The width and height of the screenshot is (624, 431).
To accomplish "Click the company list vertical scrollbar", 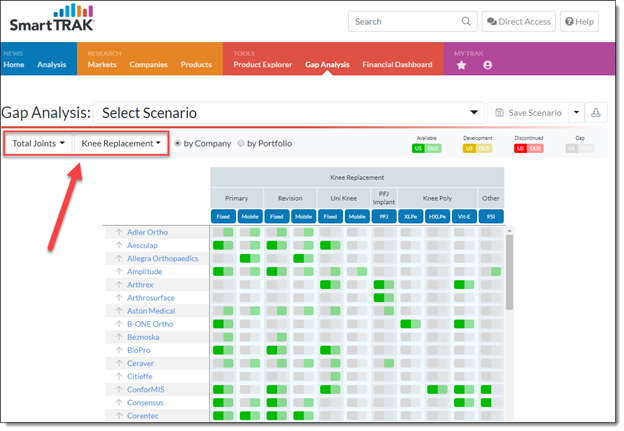I will pyautogui.click(x=509, y=272).
